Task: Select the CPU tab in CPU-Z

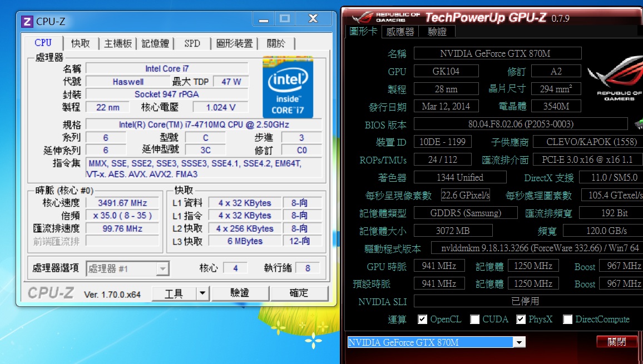Action: coord(43,43)
